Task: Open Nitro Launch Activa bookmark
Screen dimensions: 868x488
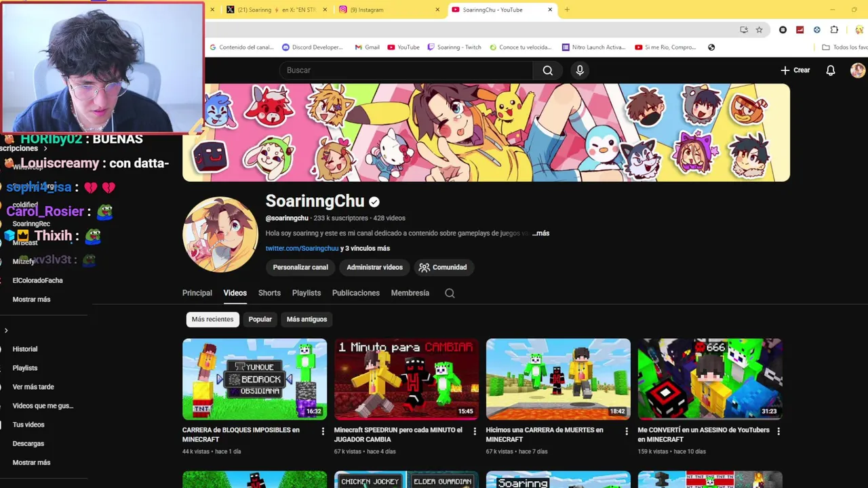Action: point(593,47)
